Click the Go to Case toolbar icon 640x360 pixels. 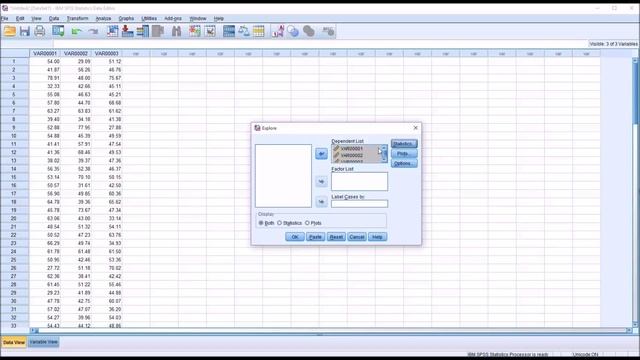(112, 31)
